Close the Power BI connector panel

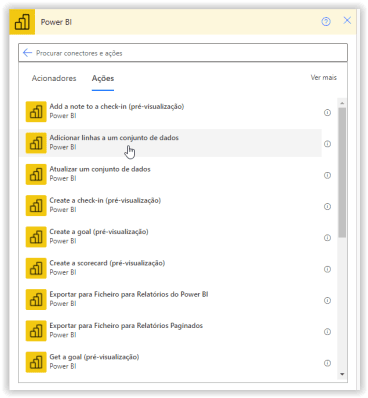coord(347,20)
